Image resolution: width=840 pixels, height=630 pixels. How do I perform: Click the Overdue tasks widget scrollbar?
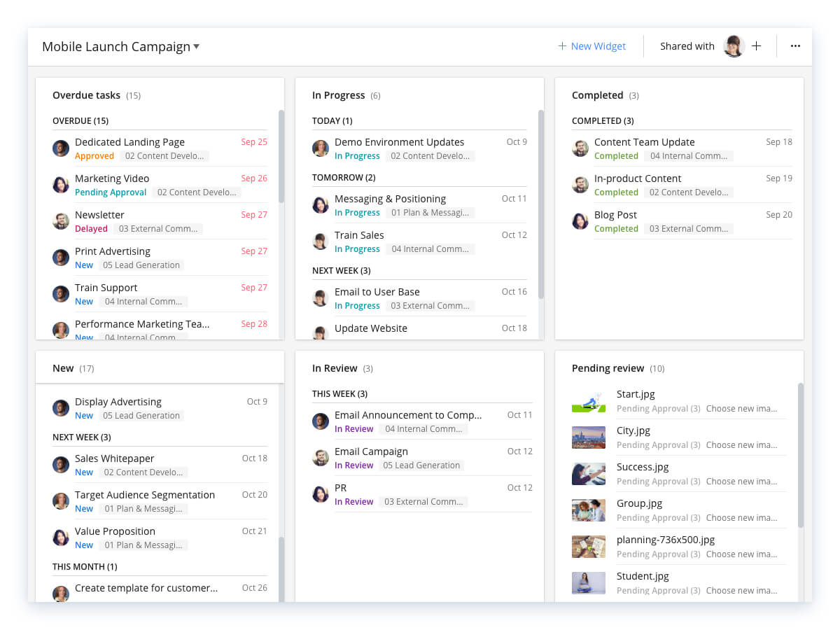click(281, 156)
